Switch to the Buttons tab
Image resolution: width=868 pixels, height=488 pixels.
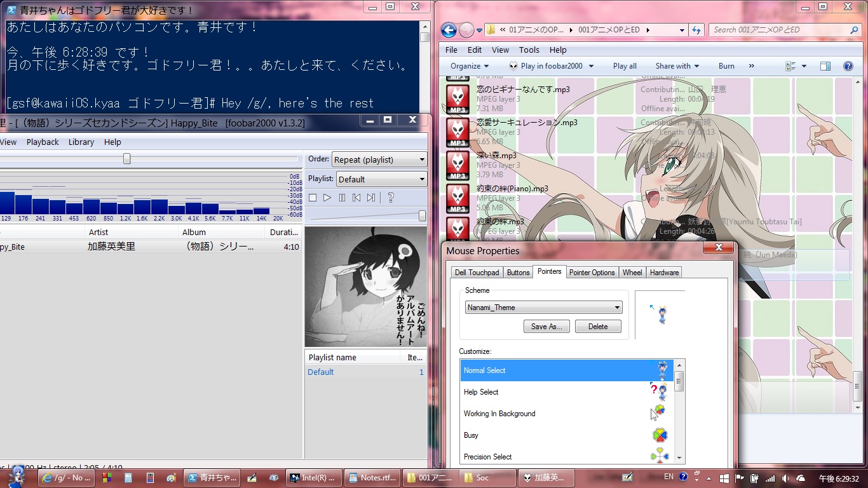click(x=519, y=273)
